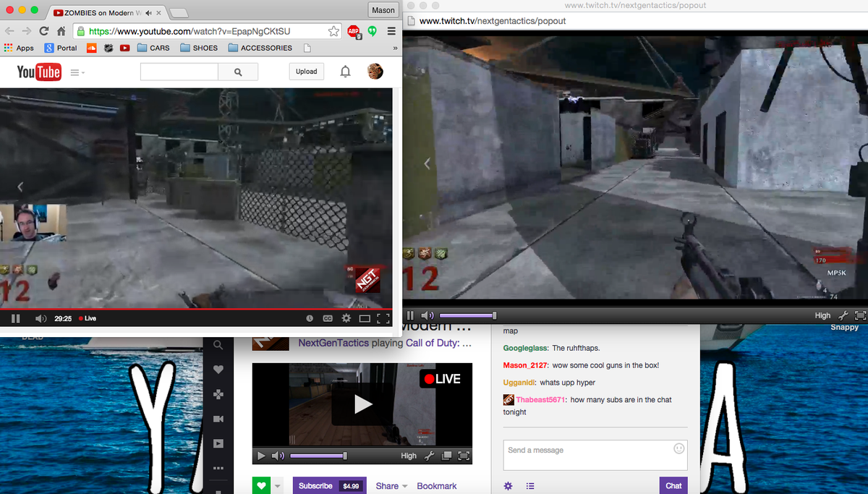Change popout quality from High
Screen dimensions: 868x494
point(822,315)
